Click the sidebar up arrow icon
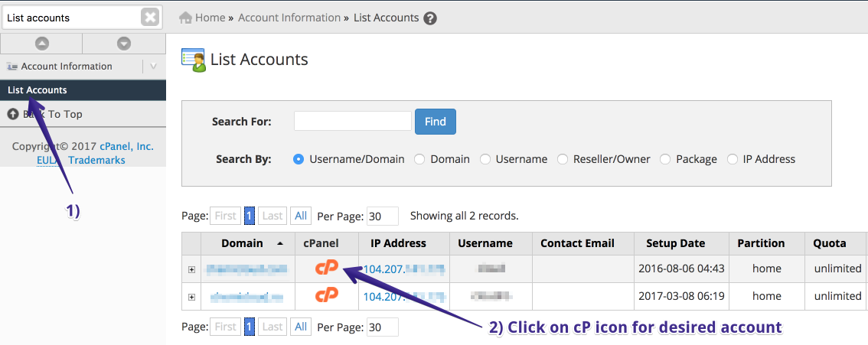This screenshot has width=868, height=345. [41, 44]
